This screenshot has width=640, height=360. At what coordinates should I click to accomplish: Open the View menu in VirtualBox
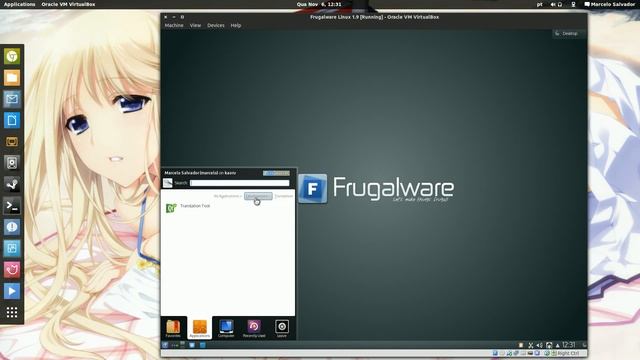tap(195, 25)
